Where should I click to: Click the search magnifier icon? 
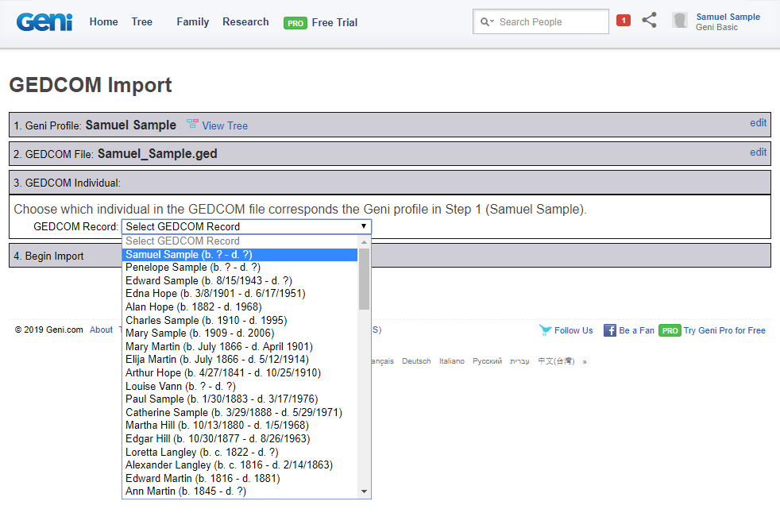pyautogui.click(x=485, y=22)
